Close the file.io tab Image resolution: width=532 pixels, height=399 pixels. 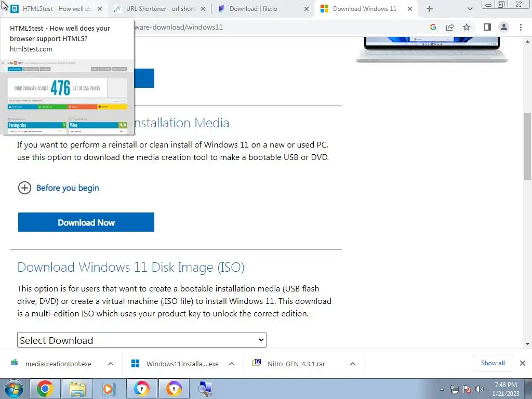[x=307, y=9]
